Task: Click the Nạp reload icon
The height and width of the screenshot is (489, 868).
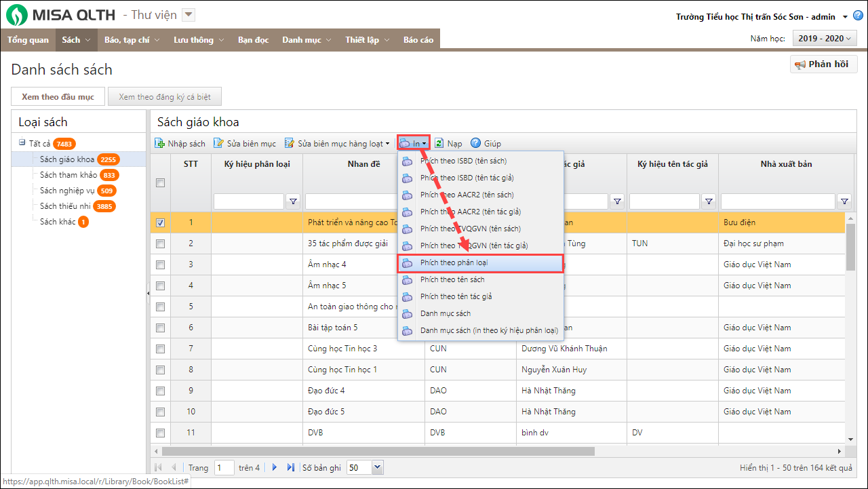Action: (x=439, y=143)
